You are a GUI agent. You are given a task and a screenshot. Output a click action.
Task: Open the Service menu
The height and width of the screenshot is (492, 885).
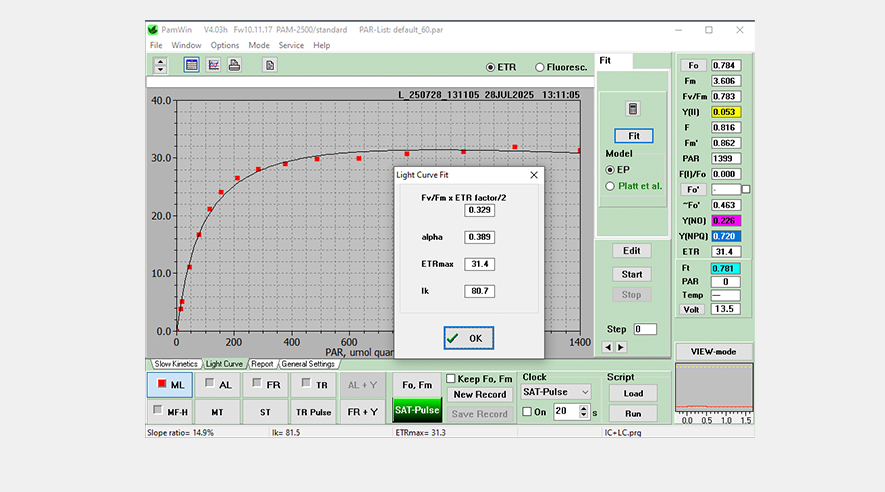click(291, 45)
